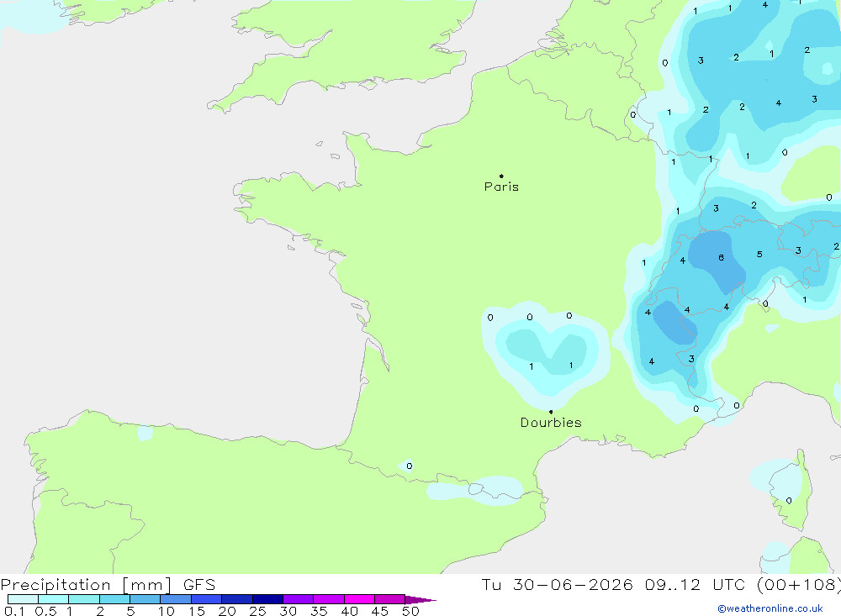
Task: Click the legend scale label 35
Action: [319, 611]
